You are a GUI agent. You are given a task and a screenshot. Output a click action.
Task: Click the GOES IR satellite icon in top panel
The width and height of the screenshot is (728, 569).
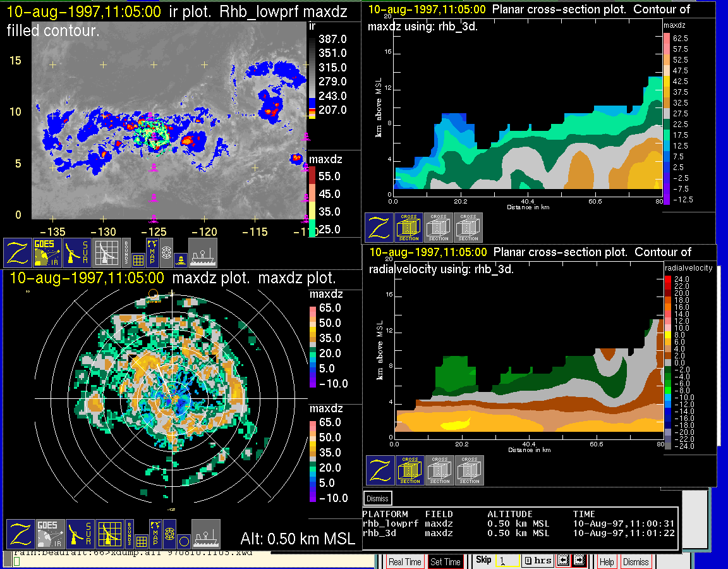pyautogui.click(x=47, y=253)
